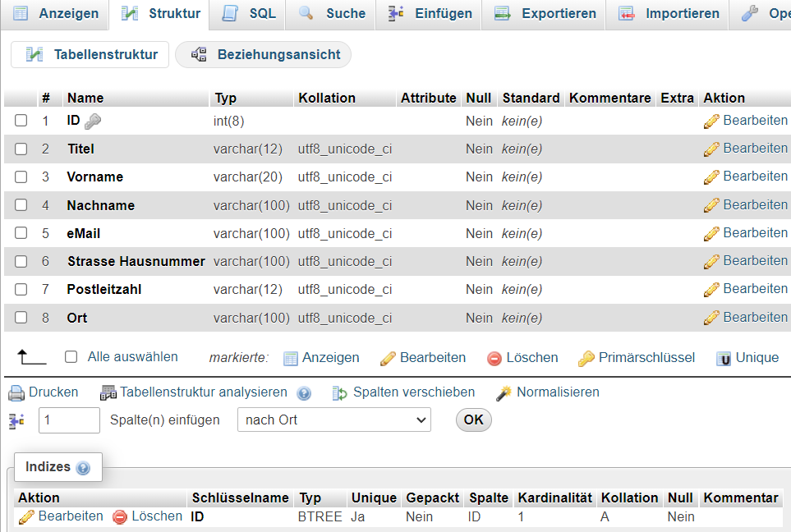791x532 pixels.
Task: Click the Unique icon for marked columns
Action: 724,359
